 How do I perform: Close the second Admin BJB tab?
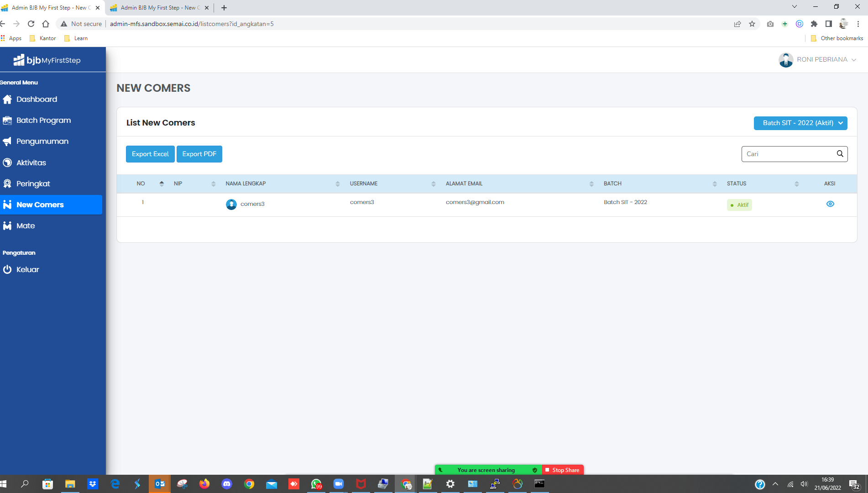click(207, 8)
